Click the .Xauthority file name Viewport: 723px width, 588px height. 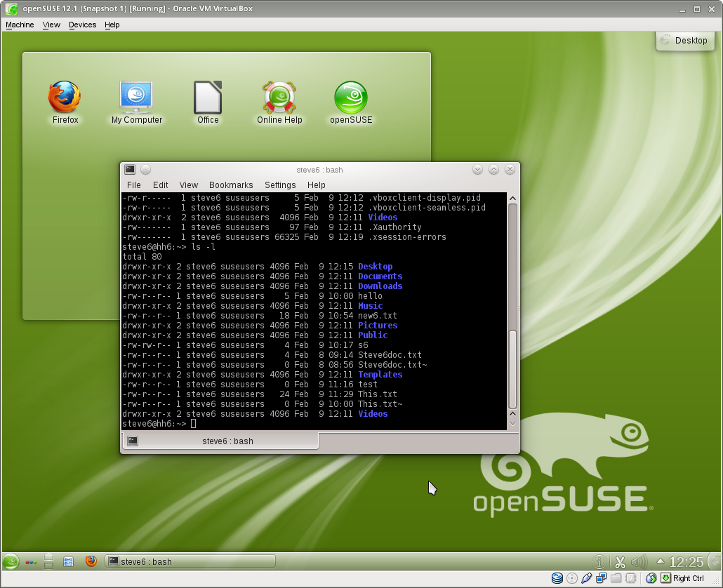tap(394, 227)
